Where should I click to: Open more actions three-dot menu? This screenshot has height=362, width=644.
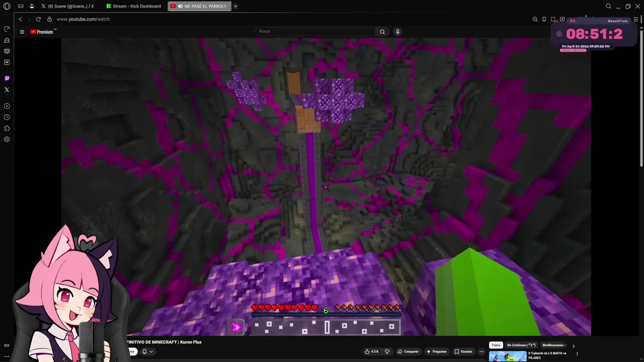[x=481, y=351]
